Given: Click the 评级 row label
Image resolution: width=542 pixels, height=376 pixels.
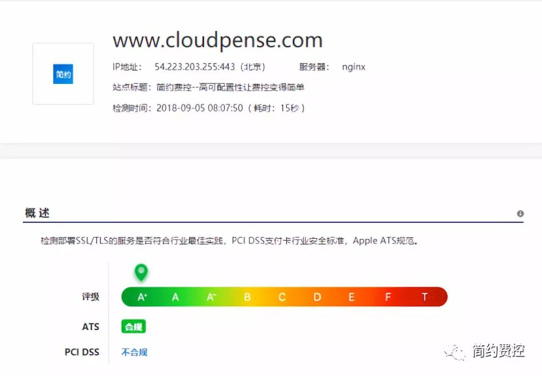Looking at the screenshot, I should pos(91,297).
